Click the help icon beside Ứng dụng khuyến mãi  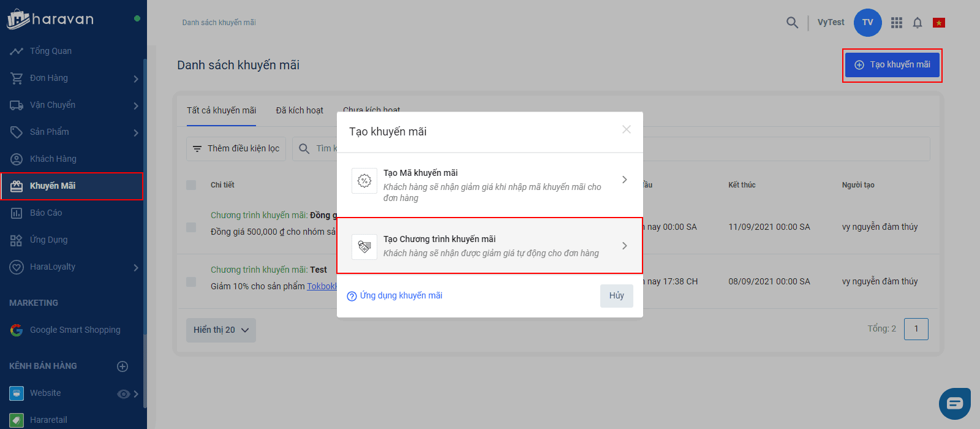coord(352,296)
